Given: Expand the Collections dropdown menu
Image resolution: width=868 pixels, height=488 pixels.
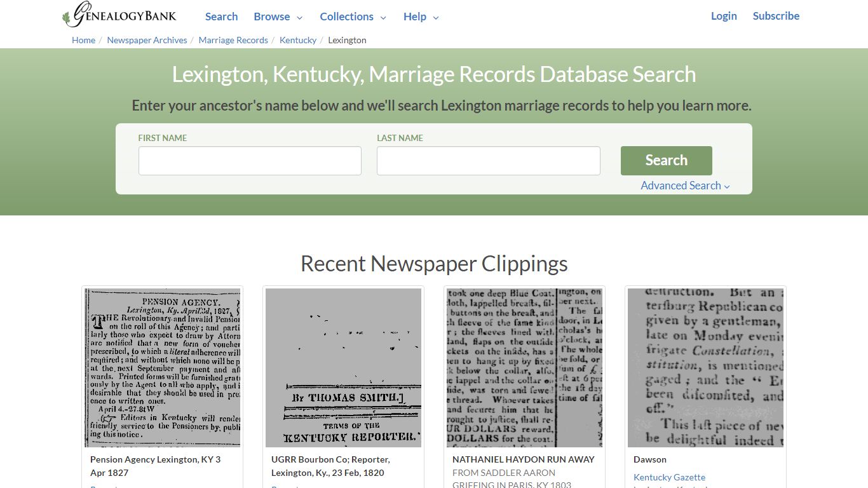Looking at the screenshot, I should (x=353, y=17).
